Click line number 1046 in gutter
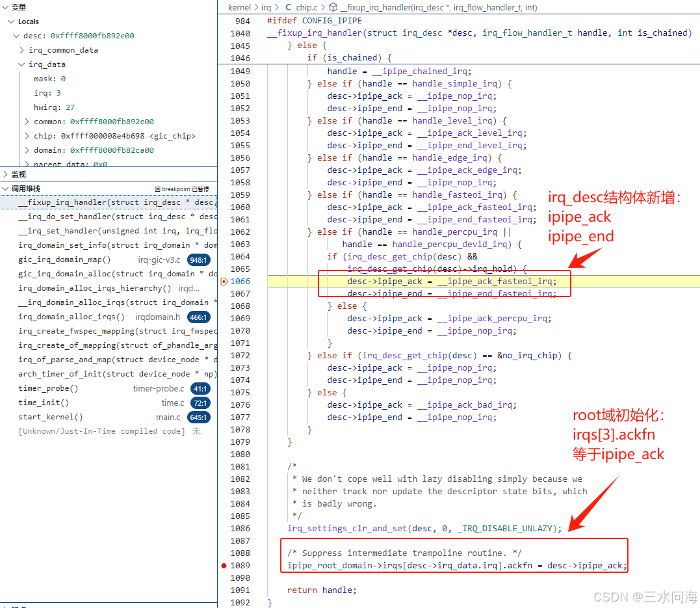This screenshot has width=700, height=608. (x=240, y=58)
